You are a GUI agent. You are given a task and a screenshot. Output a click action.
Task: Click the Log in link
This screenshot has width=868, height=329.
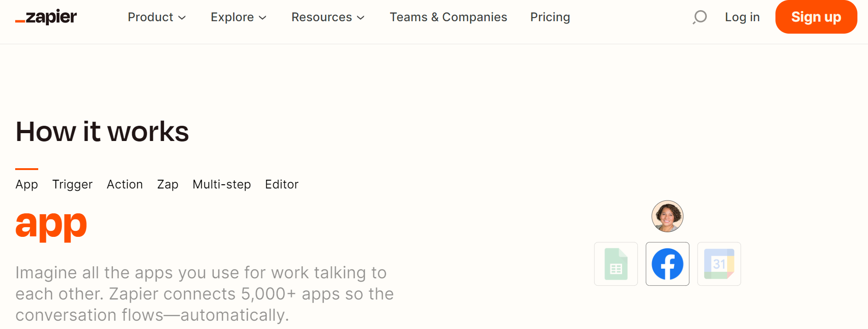point(742,17)
